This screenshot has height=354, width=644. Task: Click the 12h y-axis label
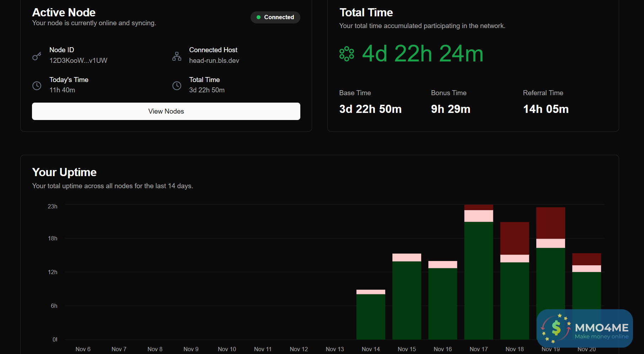tap(53, 272)
